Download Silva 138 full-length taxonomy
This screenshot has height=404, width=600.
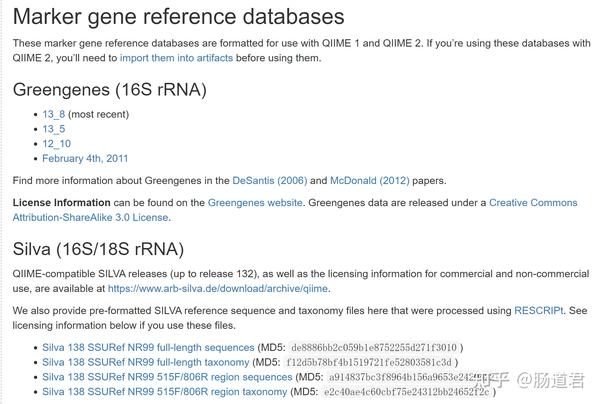click(x=145, y=362)
